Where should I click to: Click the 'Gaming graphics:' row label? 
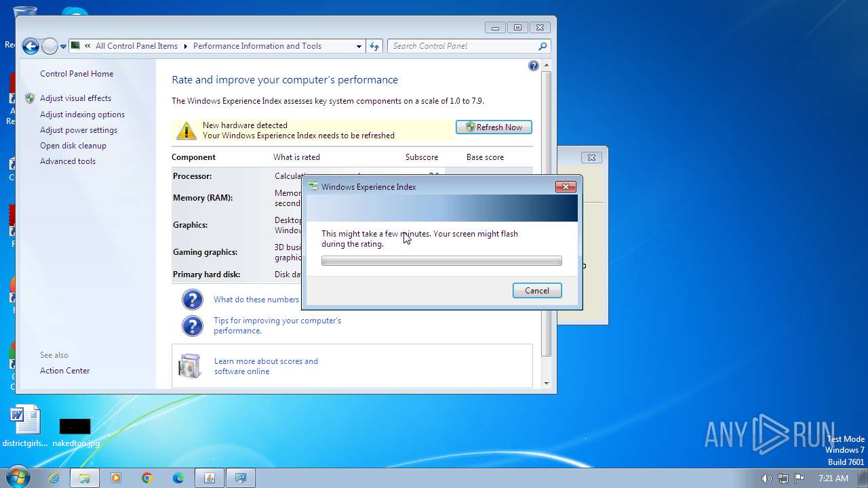205,252
